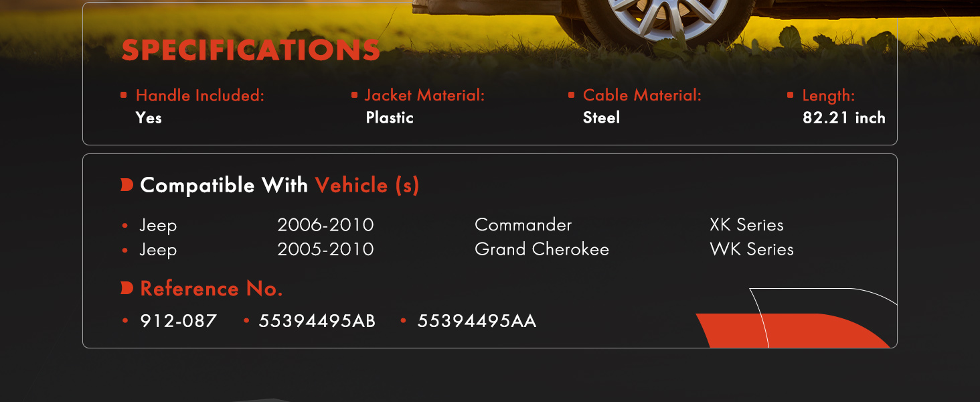Click the arrow icon before Reference No.
980x402 pixels.
tap(127, 288)
